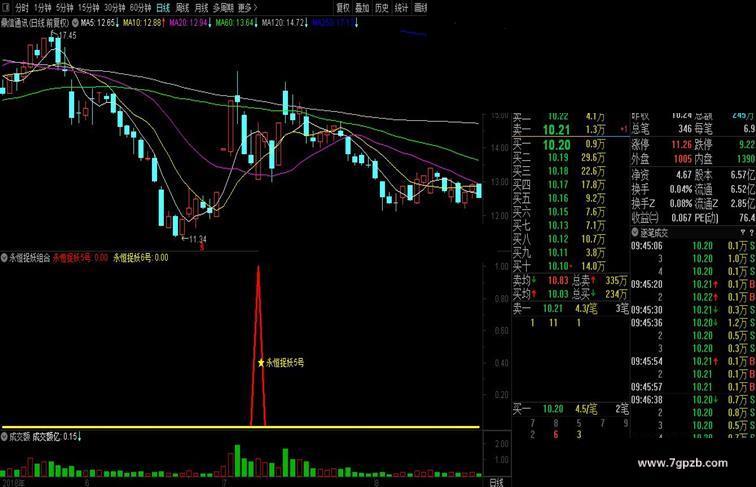Image resolution: width=756 pixels, height=487 pixels.
Task: Click the 买四 10.17 bid row
Action: point(570,185)
